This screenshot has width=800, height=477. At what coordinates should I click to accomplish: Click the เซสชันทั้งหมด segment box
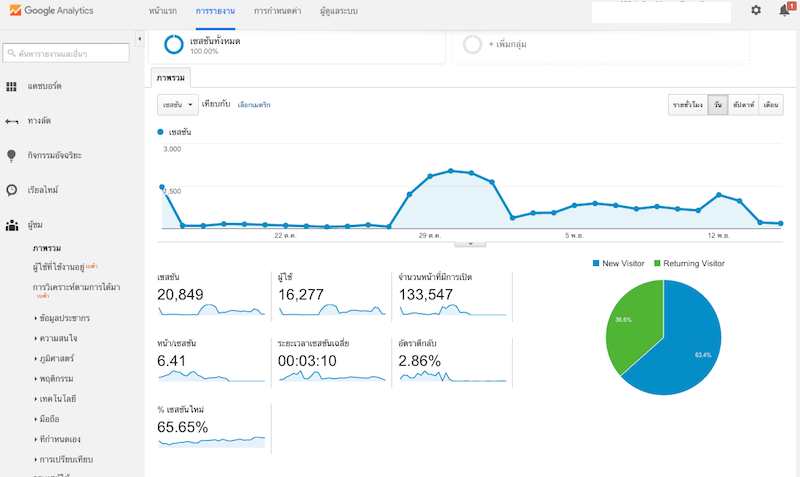[x=297, y=46]
